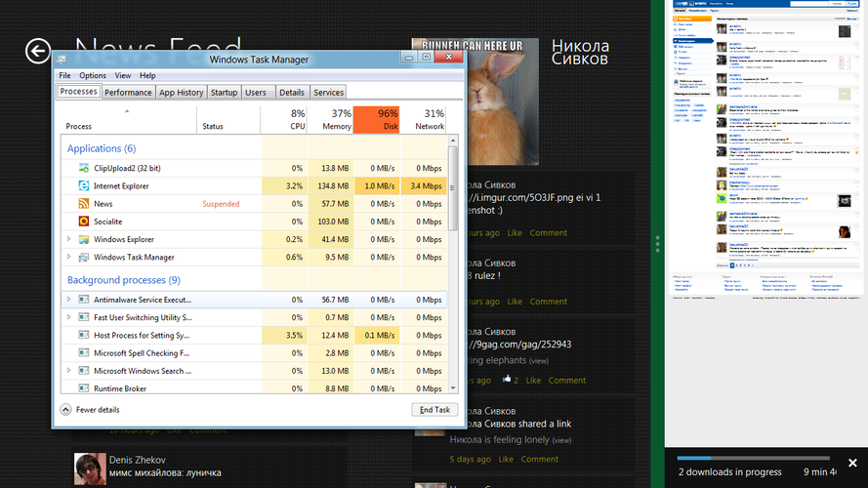Click the Windows Task Manager process icon

[x=84, y=258]
